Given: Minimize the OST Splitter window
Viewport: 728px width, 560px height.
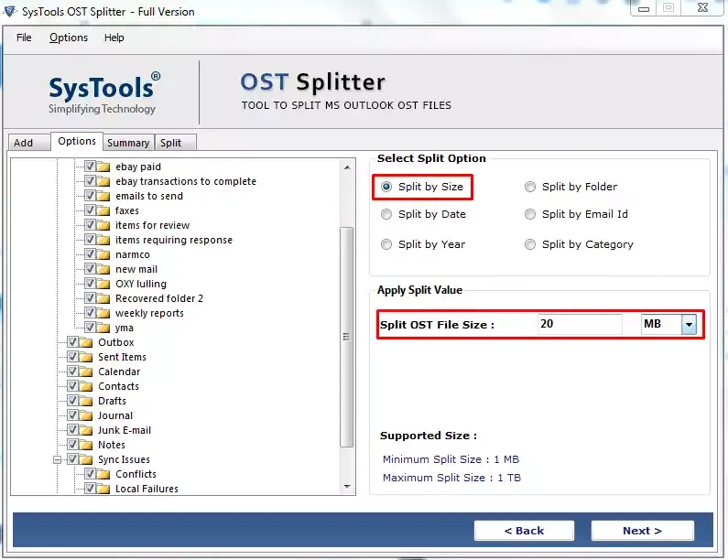Looking at the screenshot, I should click(x=644, y=8).
